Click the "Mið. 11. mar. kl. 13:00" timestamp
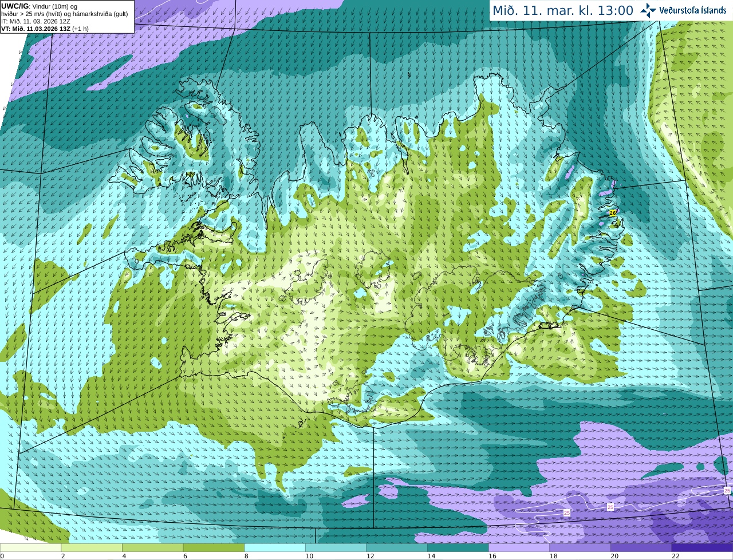Screen dimensions: 733x560 click(x=563, y=10)
